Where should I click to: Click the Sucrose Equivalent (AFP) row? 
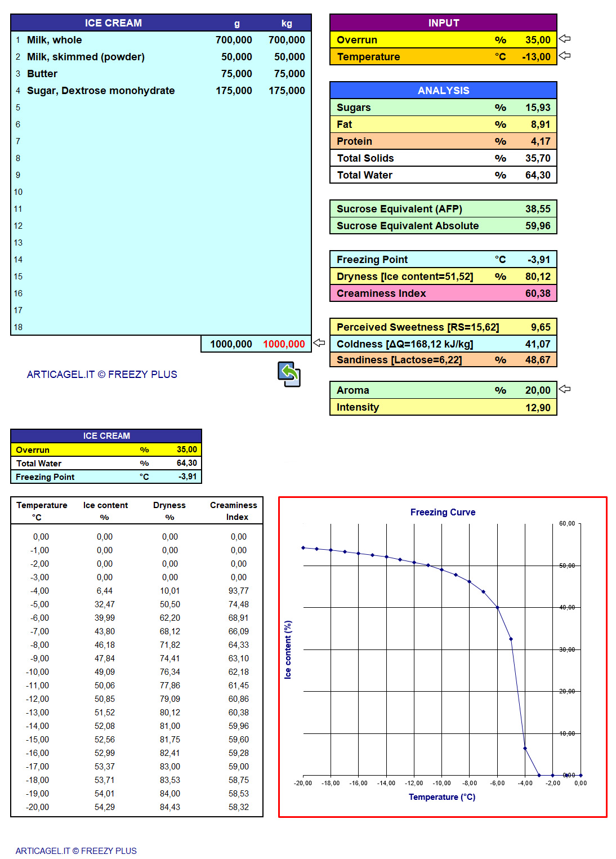[443, 209]
